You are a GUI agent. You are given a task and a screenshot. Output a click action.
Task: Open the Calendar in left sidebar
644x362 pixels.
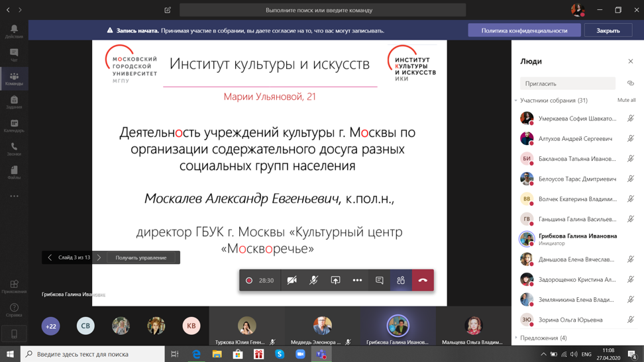[x=14, y=126]
